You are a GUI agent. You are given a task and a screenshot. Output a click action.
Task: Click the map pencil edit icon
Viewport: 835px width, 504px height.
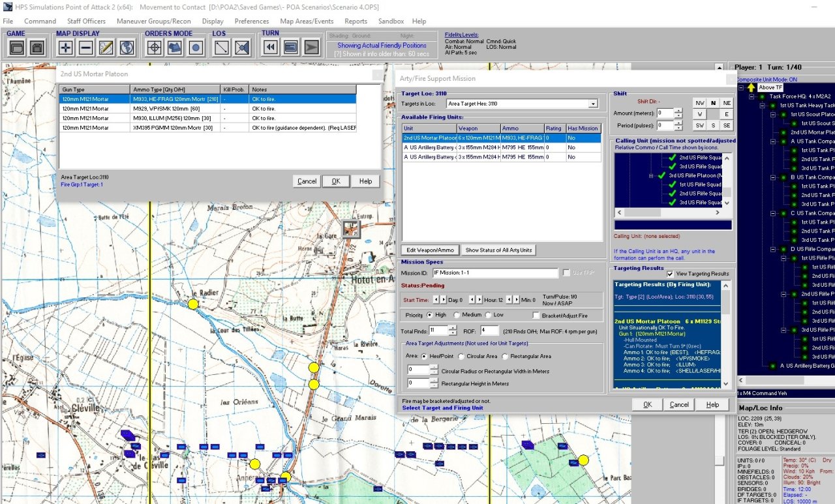106,47
